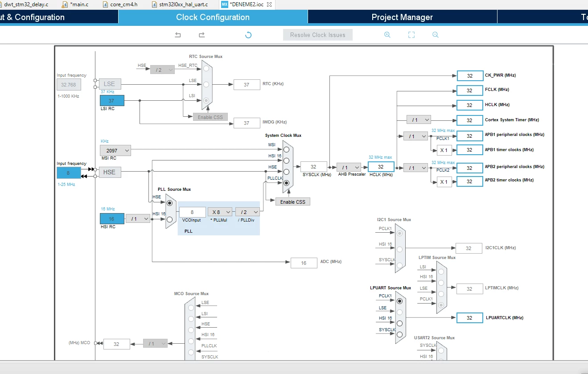Zoom in on the clock diagram
This screenshot has height=374, width=588.
[387, 35]
